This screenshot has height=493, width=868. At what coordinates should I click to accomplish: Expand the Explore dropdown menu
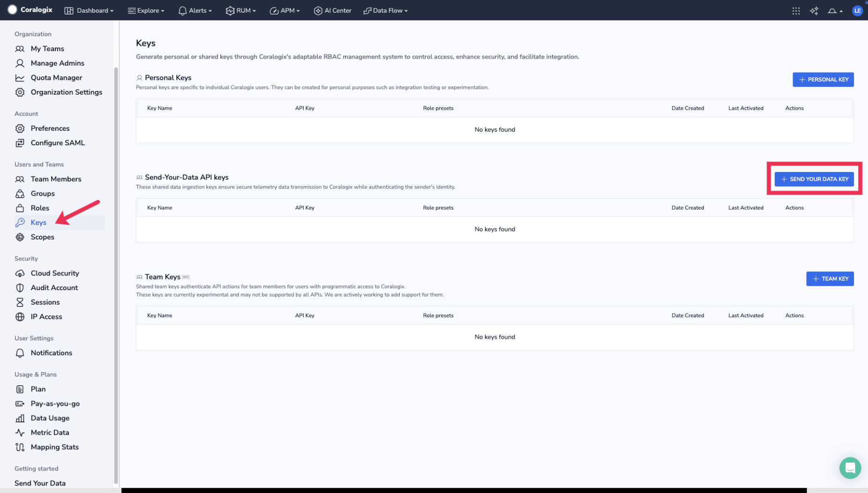point(146,10)
